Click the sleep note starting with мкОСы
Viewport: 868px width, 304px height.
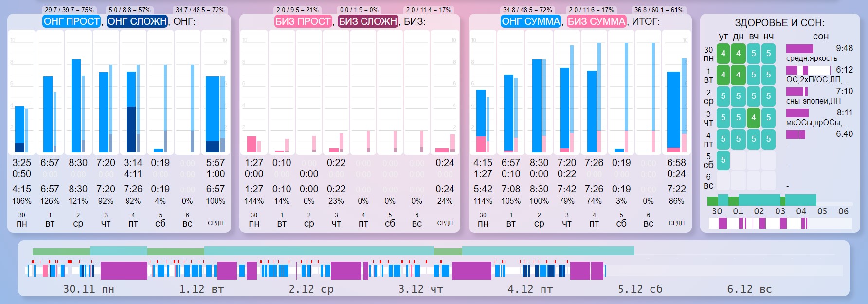[817, 123]
